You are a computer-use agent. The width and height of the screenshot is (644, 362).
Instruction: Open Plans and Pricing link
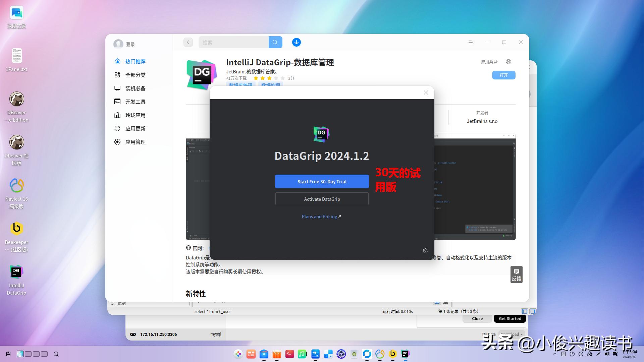[x=321, y=217]
